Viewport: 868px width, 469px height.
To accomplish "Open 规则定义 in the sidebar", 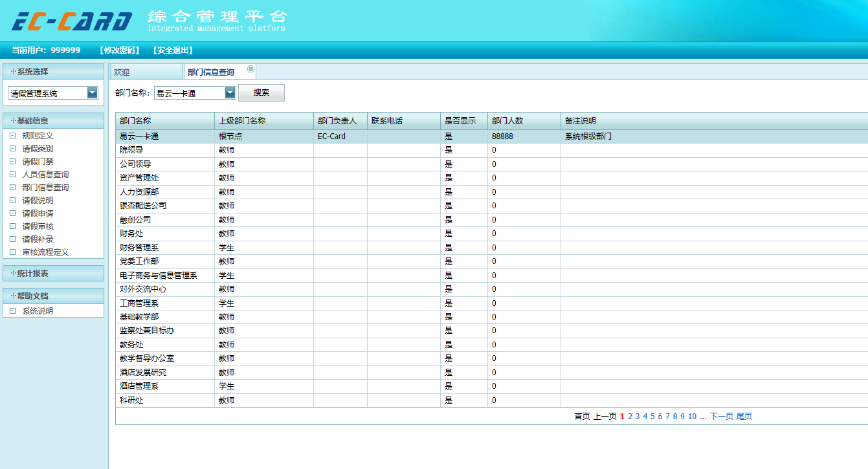I will click(x=38, y=136).
